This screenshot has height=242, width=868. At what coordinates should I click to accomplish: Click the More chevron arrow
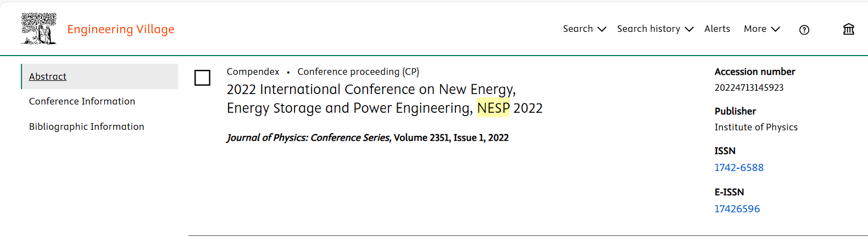pyautogui.click(x=775, y=29)
